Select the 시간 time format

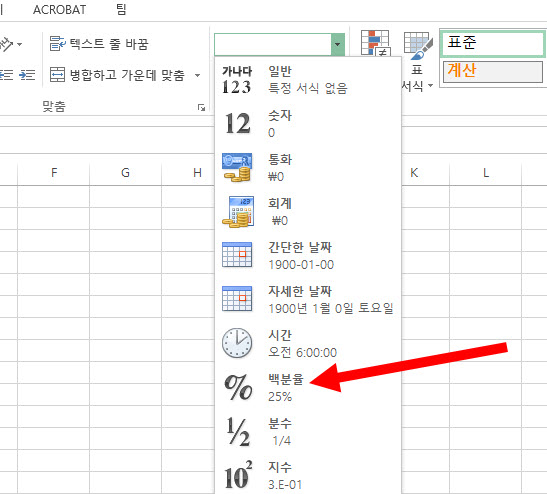pyautogui.click(x=308, y=343)
